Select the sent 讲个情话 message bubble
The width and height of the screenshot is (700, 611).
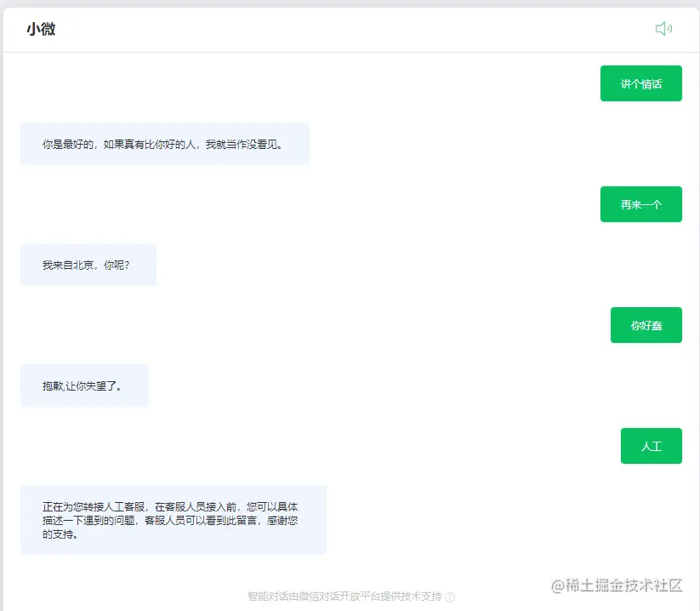point(641,83)
